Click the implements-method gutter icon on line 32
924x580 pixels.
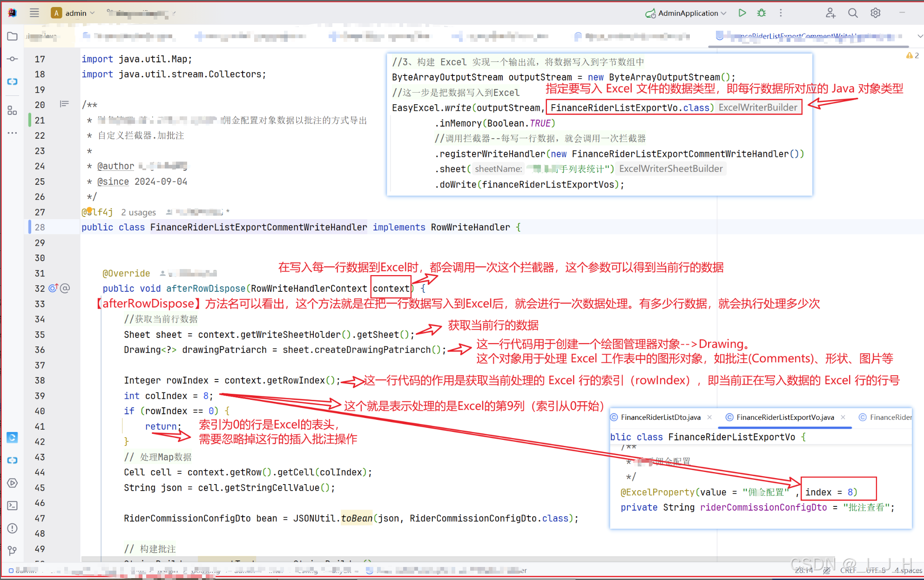point(53,288)
